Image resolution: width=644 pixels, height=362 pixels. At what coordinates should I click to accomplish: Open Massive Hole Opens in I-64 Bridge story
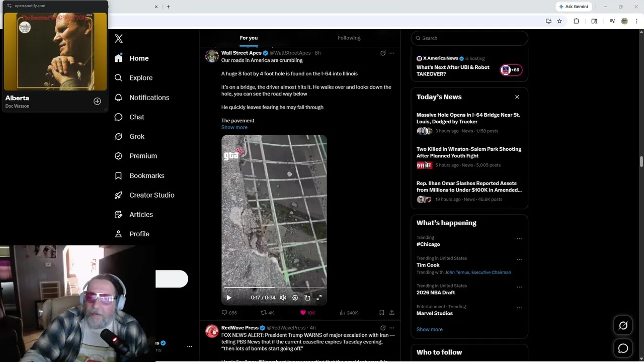pos(469,118)
